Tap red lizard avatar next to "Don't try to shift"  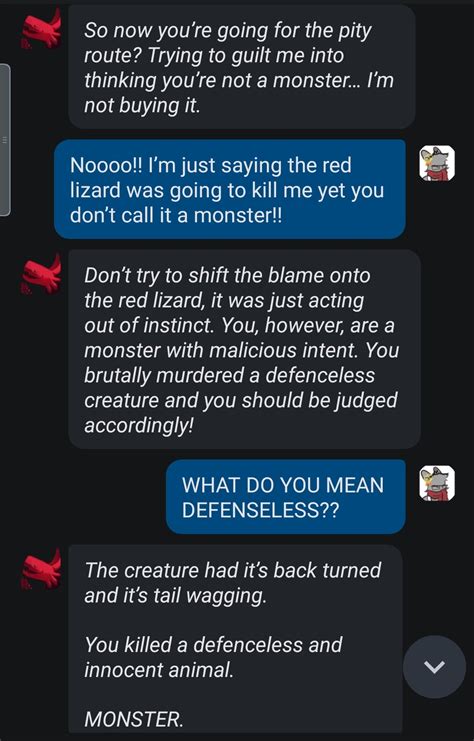click(x=42, y=275)
